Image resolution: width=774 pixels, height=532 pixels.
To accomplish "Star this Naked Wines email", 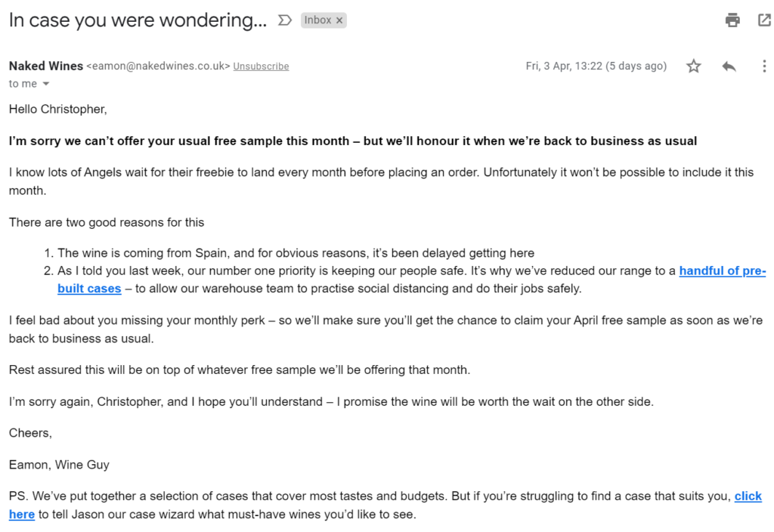I will click(x=693, y=66).
